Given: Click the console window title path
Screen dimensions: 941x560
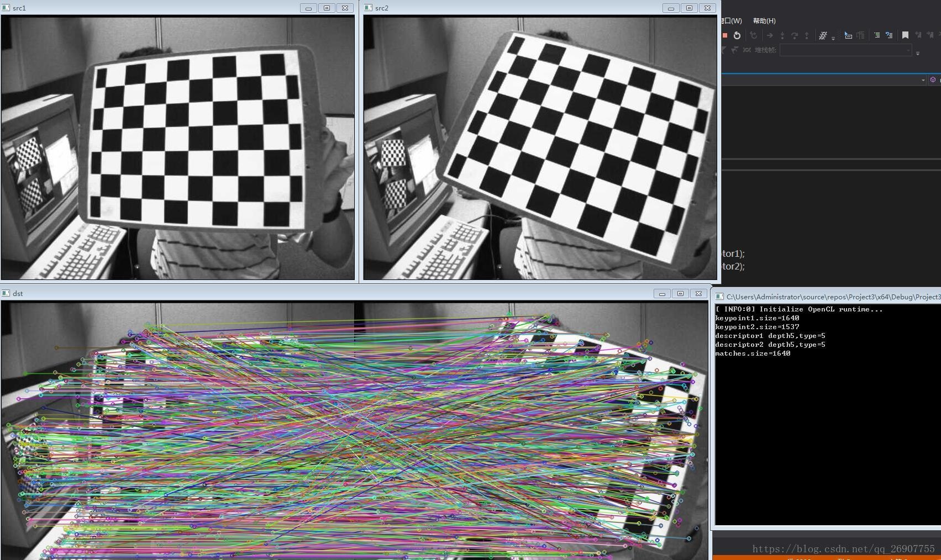Looking at the screenshot, I should 833,297.
